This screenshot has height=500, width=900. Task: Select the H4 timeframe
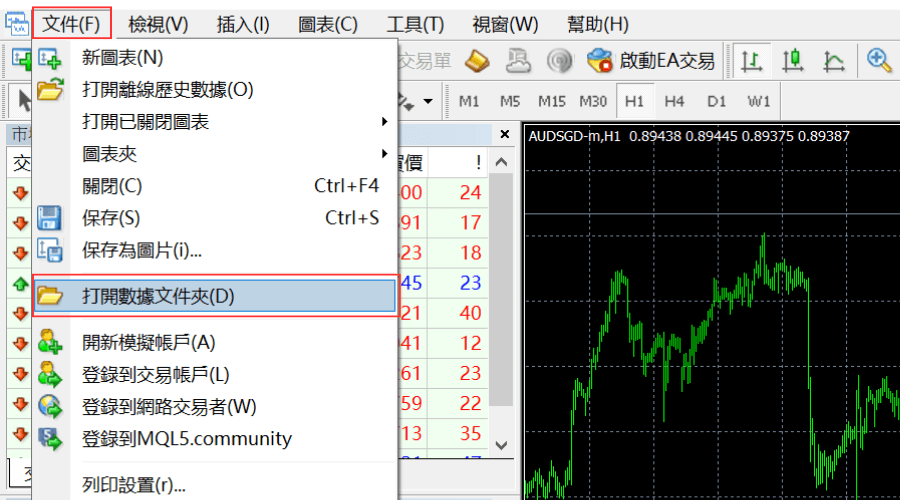click(674, 102)
